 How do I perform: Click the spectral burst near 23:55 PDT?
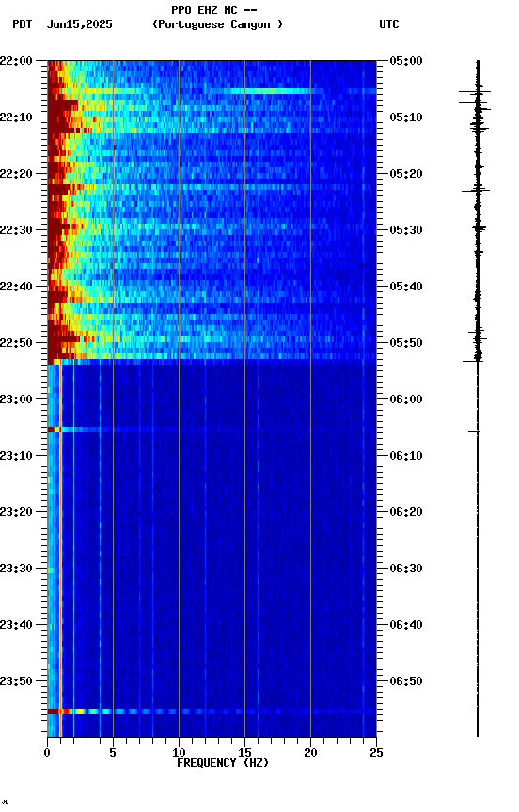pyautogui.click(x=212, y=711)
